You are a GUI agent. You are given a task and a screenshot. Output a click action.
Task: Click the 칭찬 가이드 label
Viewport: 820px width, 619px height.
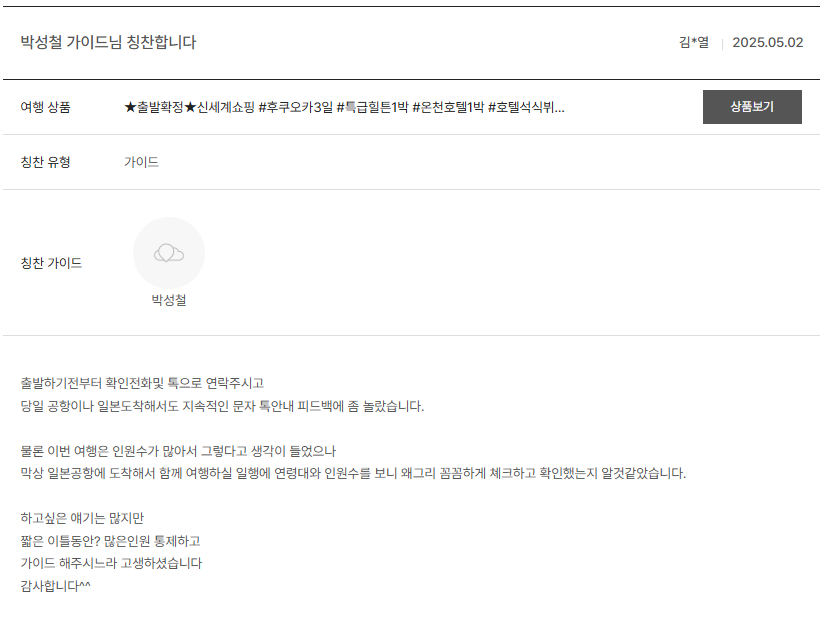(51, 263)
